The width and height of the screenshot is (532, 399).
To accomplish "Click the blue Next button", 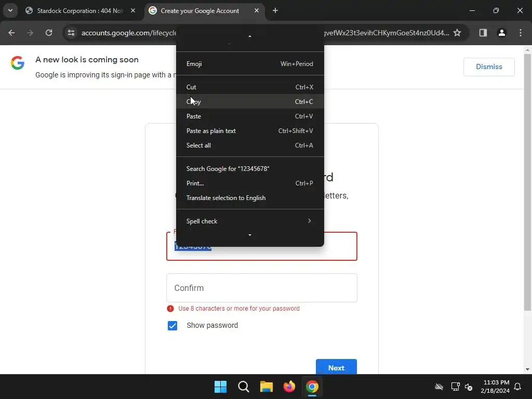I will (x=336, y=367).
